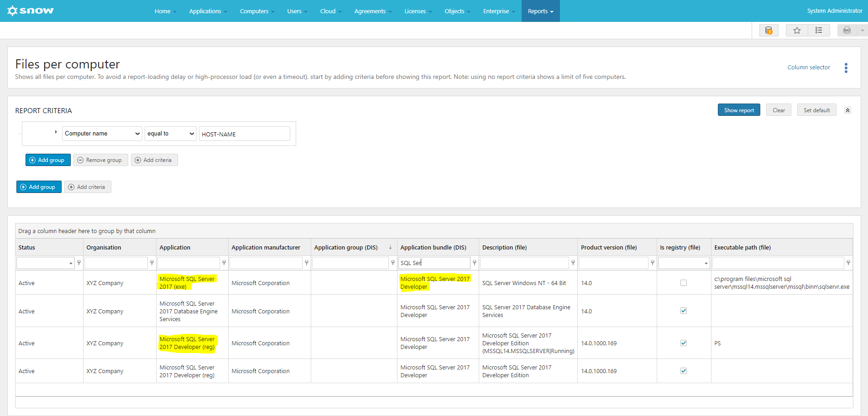Click Add group beside Remove group
The height and width of the screenshot is (416, 868).
click(x=48, y=160)
